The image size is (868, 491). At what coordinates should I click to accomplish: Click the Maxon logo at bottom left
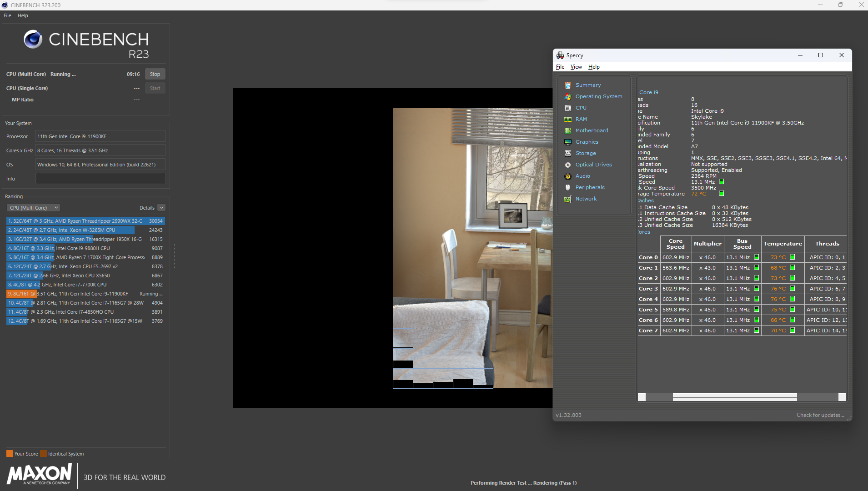tap(39, 475)
